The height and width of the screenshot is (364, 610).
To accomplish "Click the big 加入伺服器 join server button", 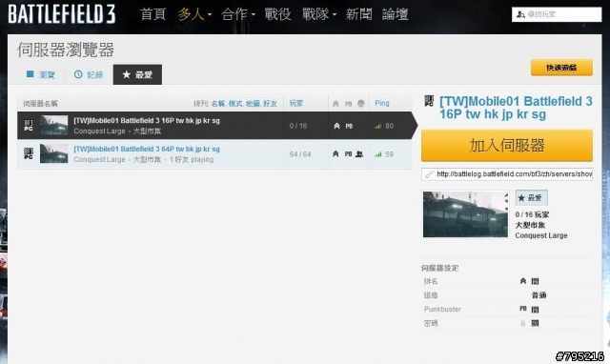I will click(507, 146).
